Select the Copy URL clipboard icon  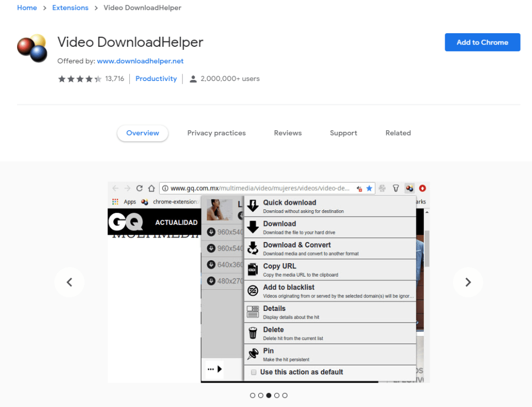(253, 269)
